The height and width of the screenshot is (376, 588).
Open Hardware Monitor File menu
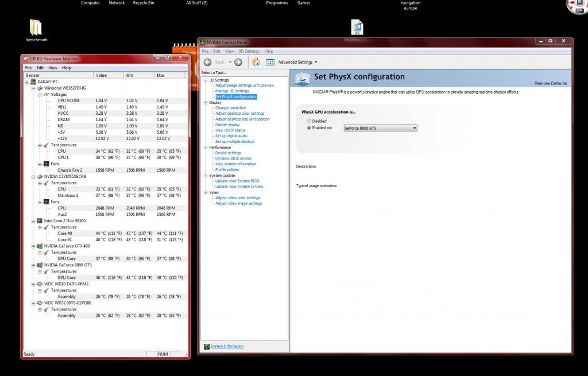pos(29,68)
